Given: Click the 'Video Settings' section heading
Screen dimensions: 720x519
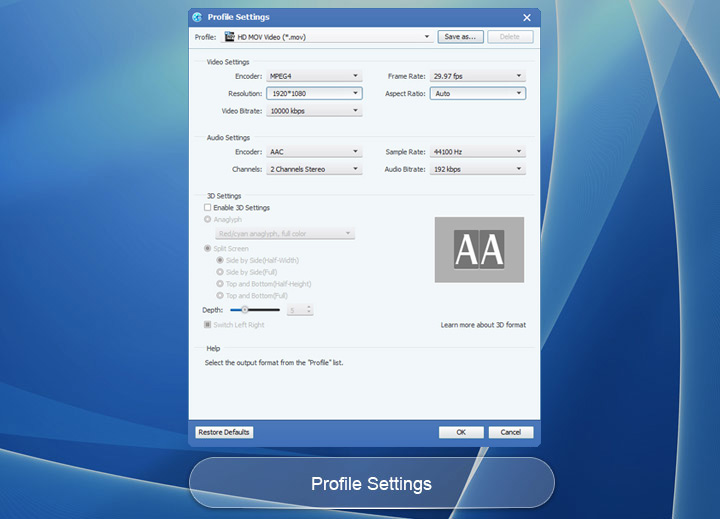Looking at the screenshot, I should (228, 62).
